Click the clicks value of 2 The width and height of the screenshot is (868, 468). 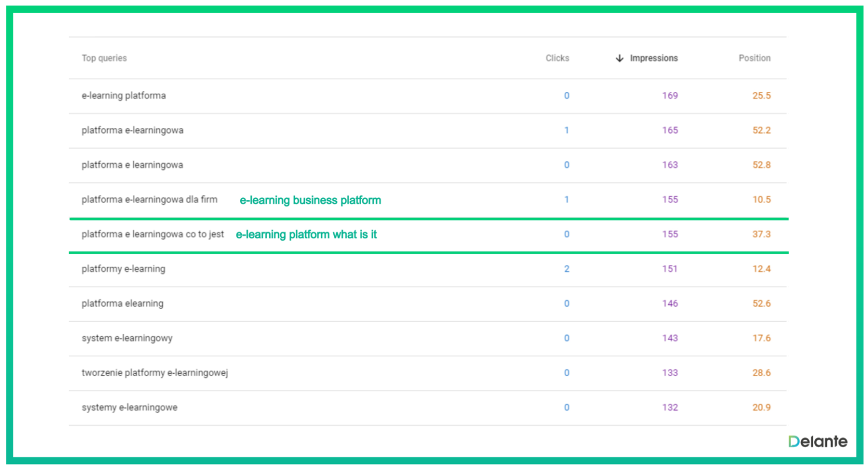pyautogui.click(x=567, y=269)
